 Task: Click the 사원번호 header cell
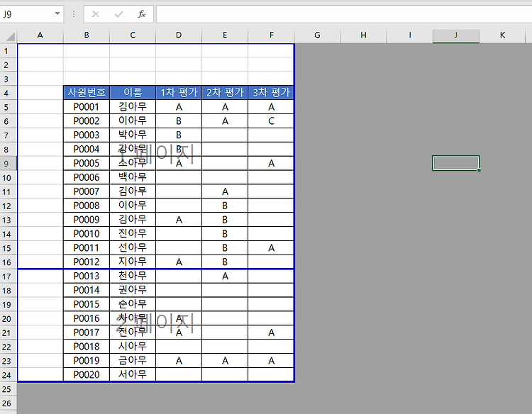point(87,93)
